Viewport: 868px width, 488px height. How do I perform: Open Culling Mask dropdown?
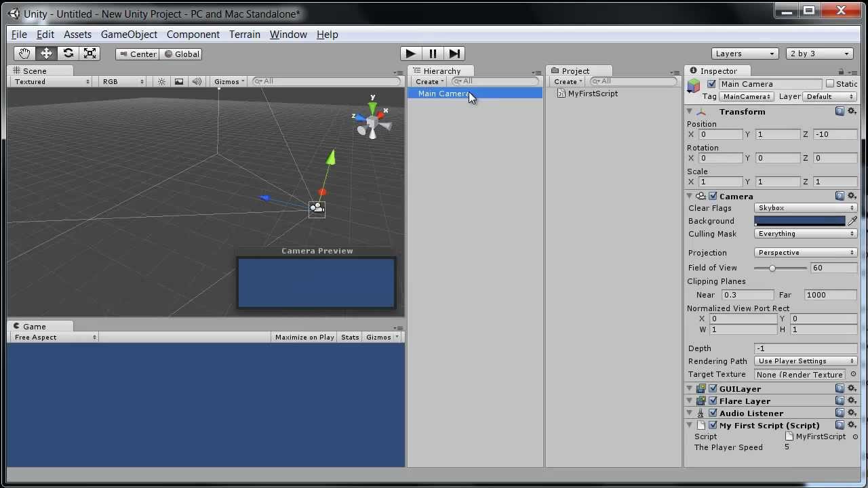point(806,234)
